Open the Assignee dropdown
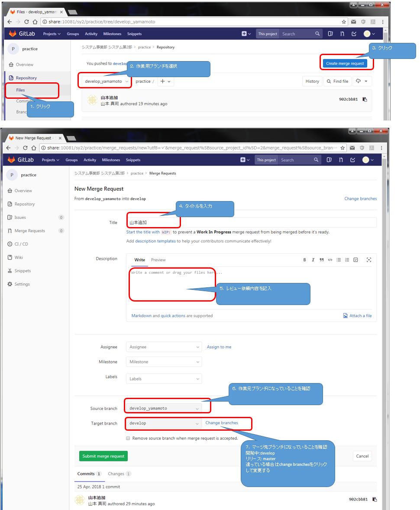Screen dimensions: 420x510 tap(164, 347)
